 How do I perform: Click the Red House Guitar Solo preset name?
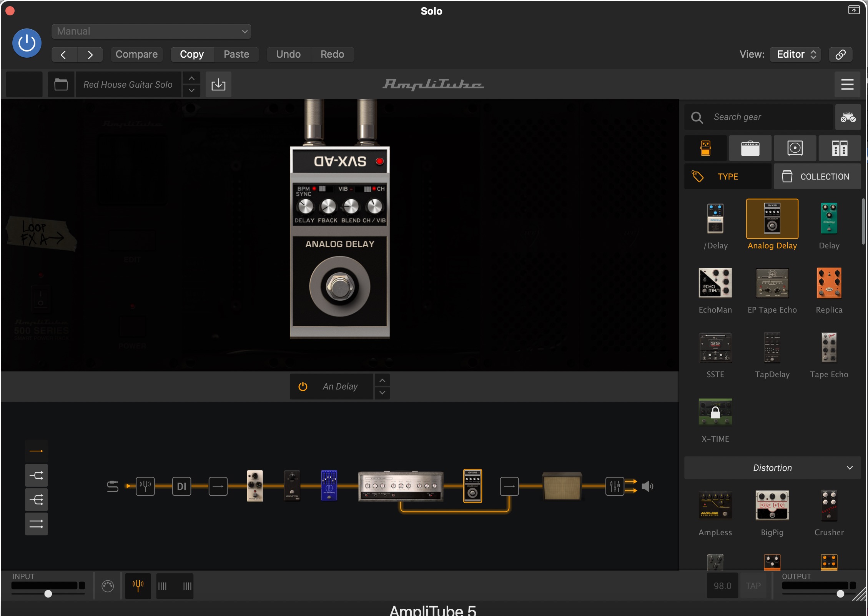(128, 85)
